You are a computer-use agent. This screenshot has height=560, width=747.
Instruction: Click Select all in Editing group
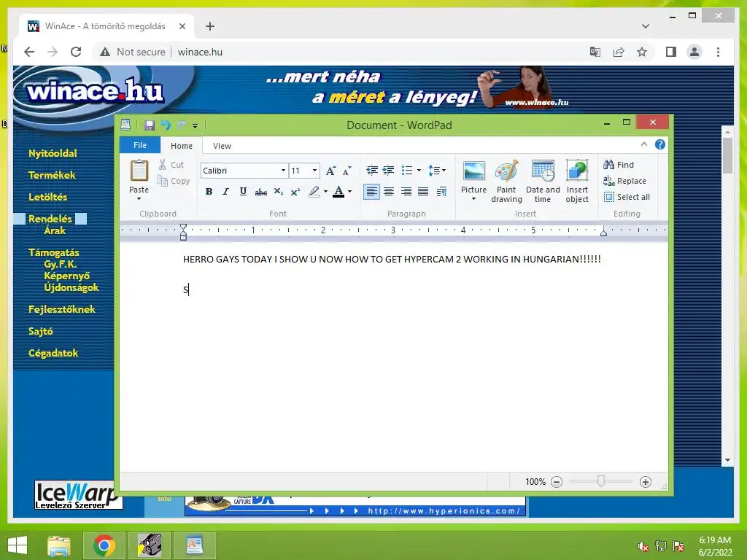tap(627, 197)
